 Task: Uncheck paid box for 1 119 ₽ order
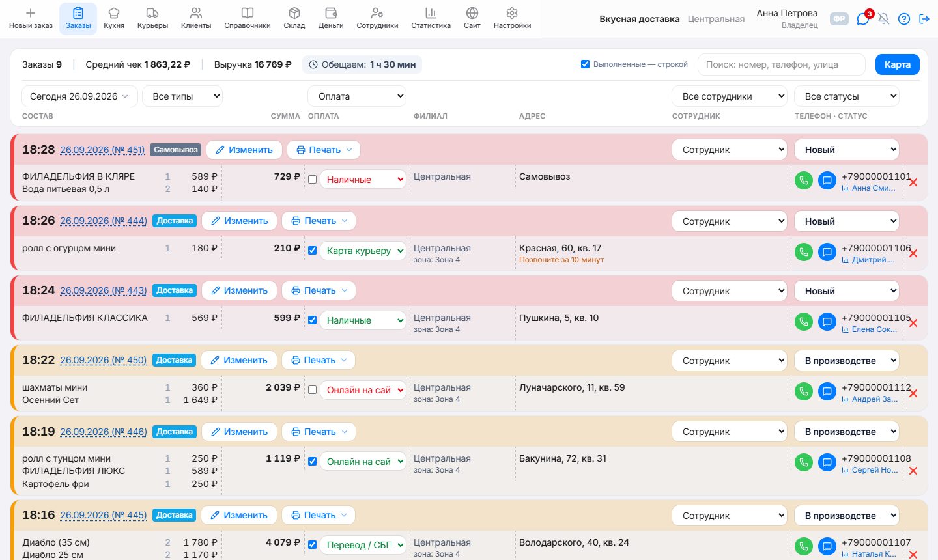click(313, 462)
